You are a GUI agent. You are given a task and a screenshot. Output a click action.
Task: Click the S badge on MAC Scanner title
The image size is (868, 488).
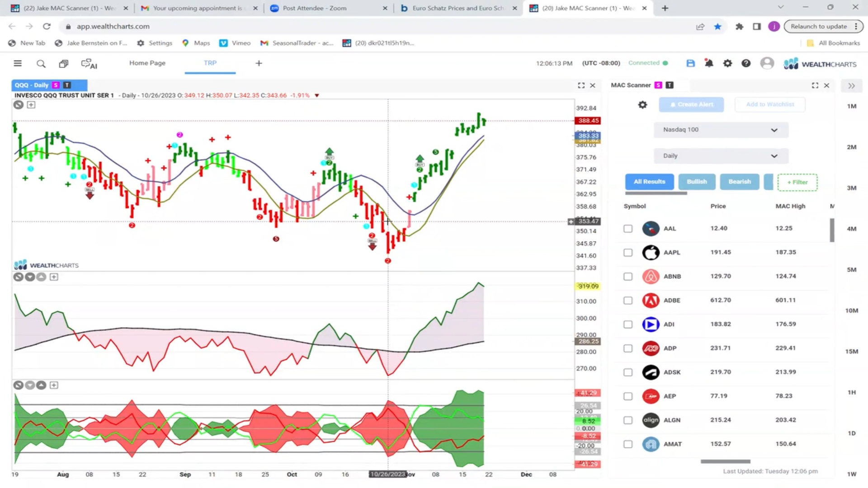(x=658, y=85)
